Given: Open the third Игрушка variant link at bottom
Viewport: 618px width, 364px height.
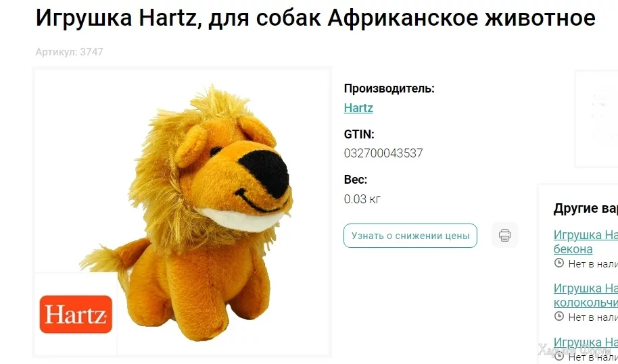Looking at the screenshot, I should coord(586,342).
